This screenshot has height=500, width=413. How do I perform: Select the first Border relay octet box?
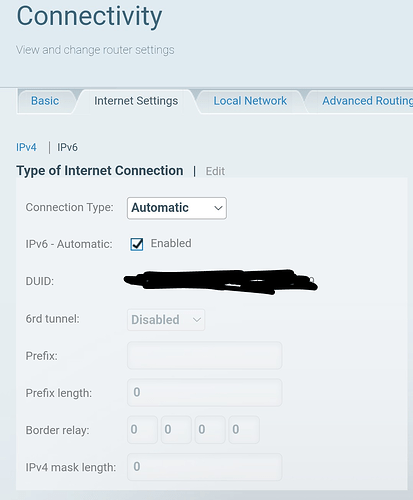pos(142,430)
